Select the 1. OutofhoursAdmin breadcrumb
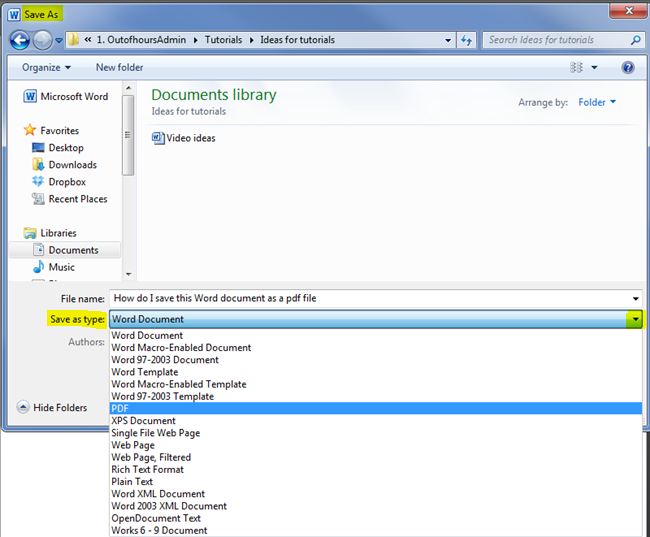Screen dimensions: 650x537 coord(141,40)
